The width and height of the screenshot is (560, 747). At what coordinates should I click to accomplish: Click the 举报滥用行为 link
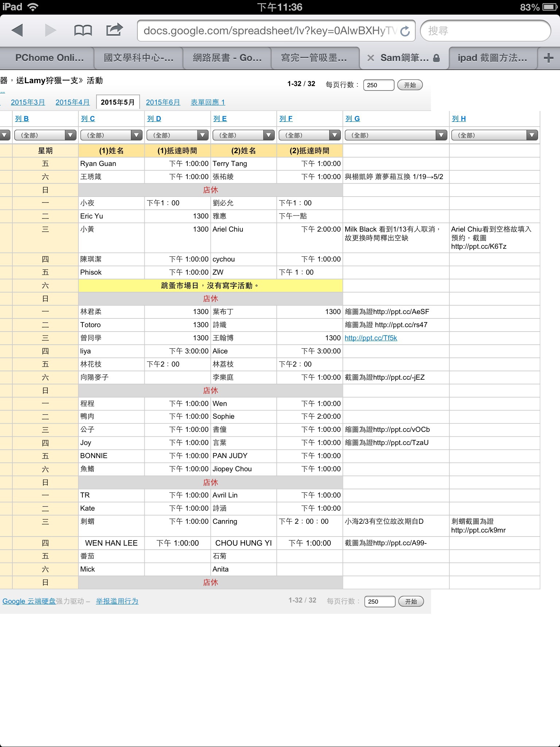pyautogui.click(x=117, y=601)
